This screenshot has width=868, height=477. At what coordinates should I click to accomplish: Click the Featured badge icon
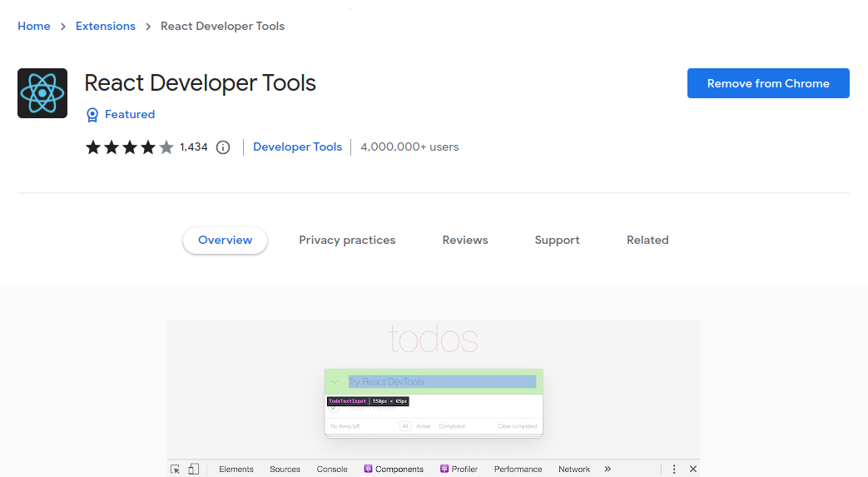coord(92,115)
